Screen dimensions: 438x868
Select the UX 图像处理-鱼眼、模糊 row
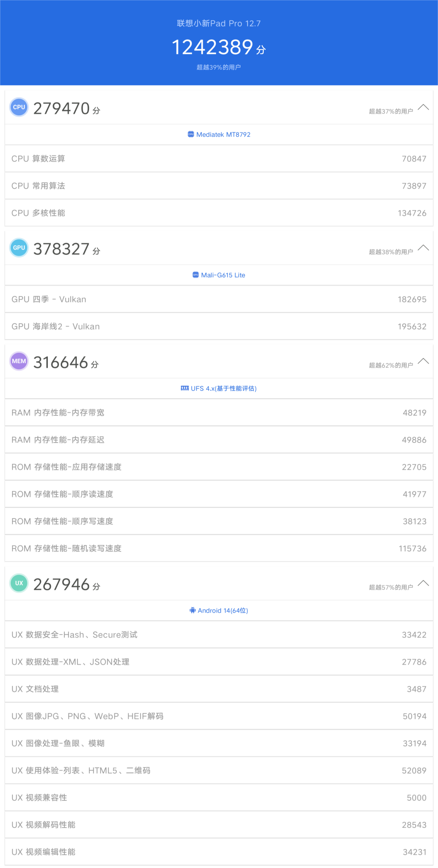219,743
